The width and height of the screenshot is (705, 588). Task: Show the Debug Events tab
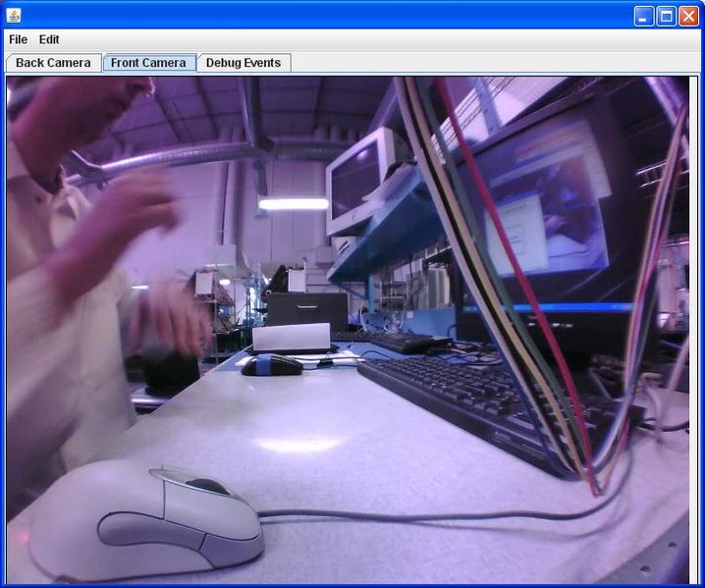[243, 63]
